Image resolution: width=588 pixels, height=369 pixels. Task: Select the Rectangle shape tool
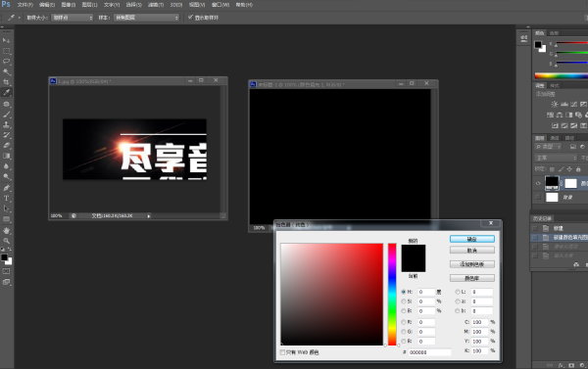(x=7, y=219)
